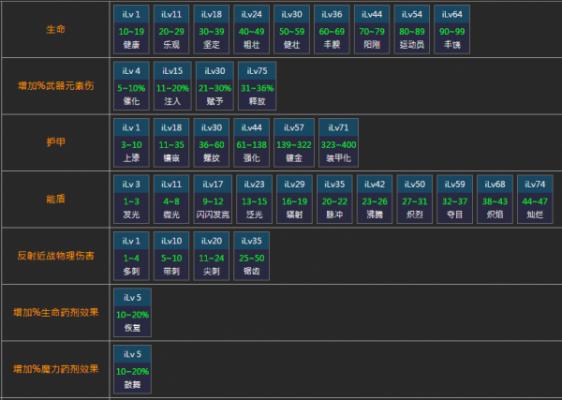
Task: Select the iLv75 31~36% weapon elemental card
Action: 257,86
